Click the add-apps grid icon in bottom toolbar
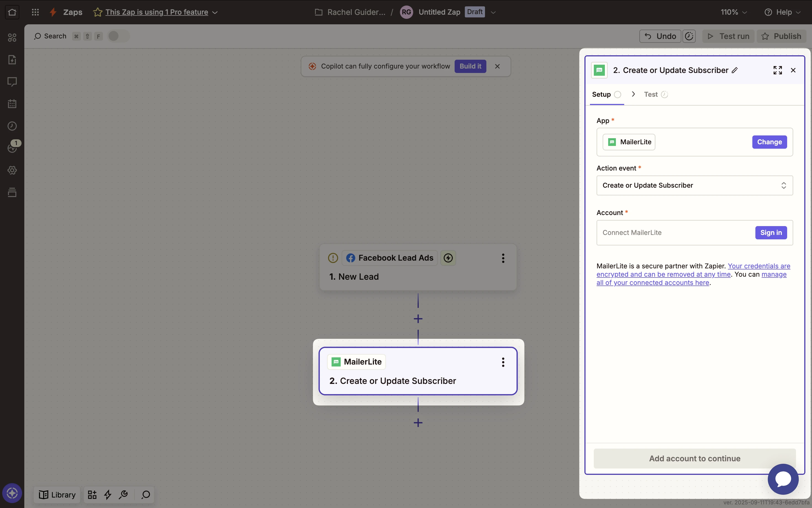This screenshot has height=508, width=812. pos(92,495)
